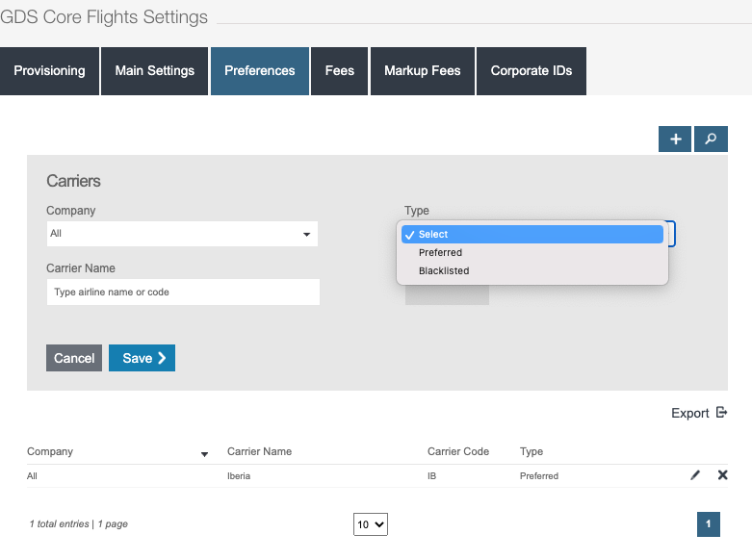
Task: Choose Blacklisted from the Type list
Action: click(444, 270)
